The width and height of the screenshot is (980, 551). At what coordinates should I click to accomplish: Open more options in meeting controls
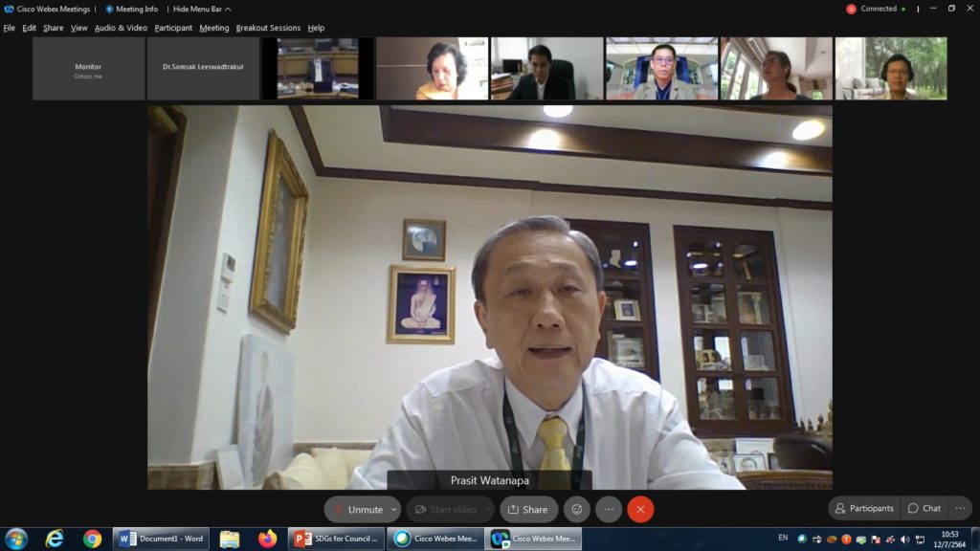pos(609,509)
